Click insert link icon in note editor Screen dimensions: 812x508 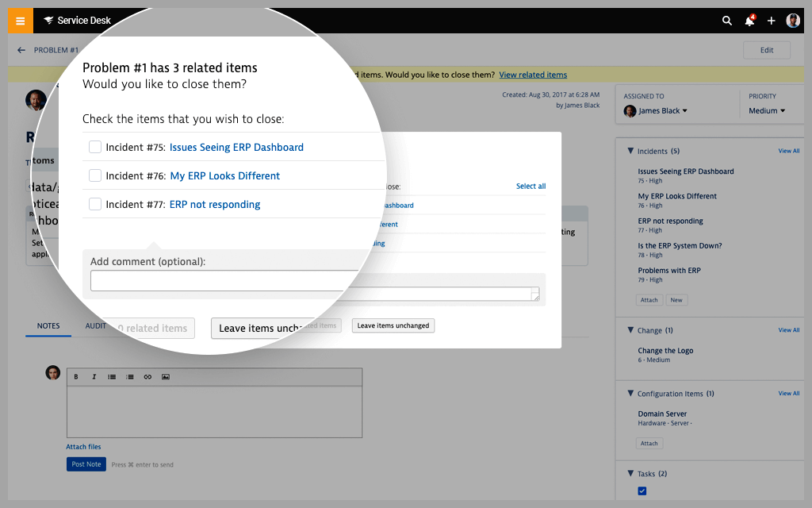point(147,376)
